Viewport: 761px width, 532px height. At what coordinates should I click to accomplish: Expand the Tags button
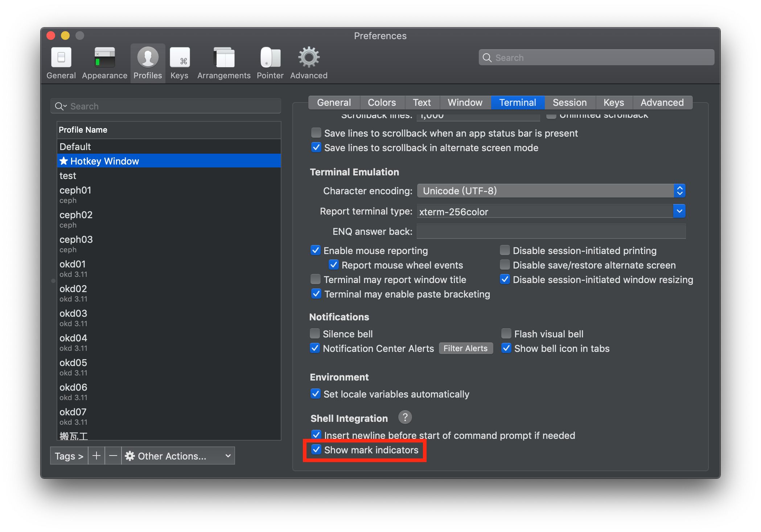[x=69, y=456]
